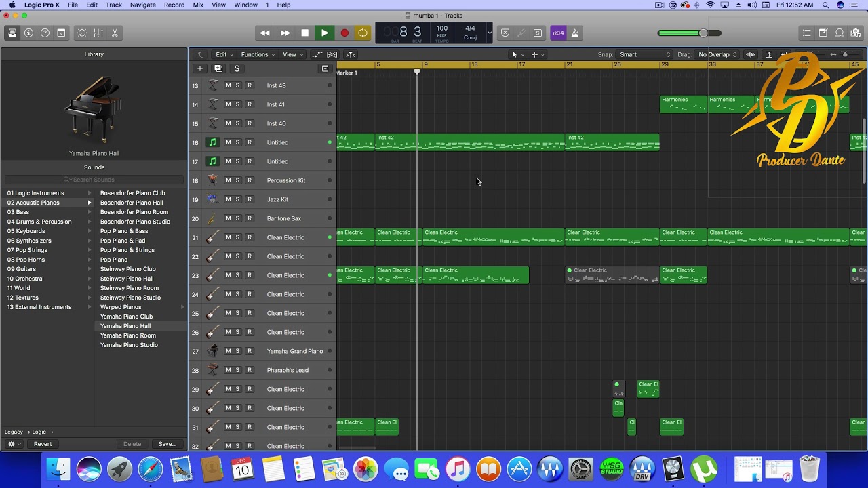Image resolution: width=868 pixels, height=488 pixels.
Task: Click the Fast Forward transport button
Action: click(285, 33)
